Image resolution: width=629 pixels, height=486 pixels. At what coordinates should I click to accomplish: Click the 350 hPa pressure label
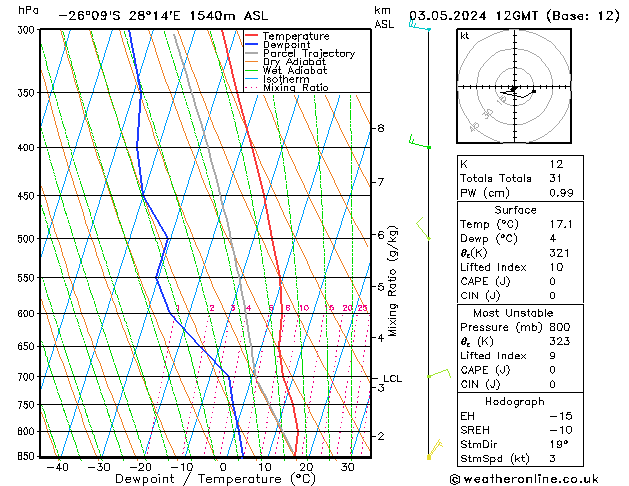point(28,93)
